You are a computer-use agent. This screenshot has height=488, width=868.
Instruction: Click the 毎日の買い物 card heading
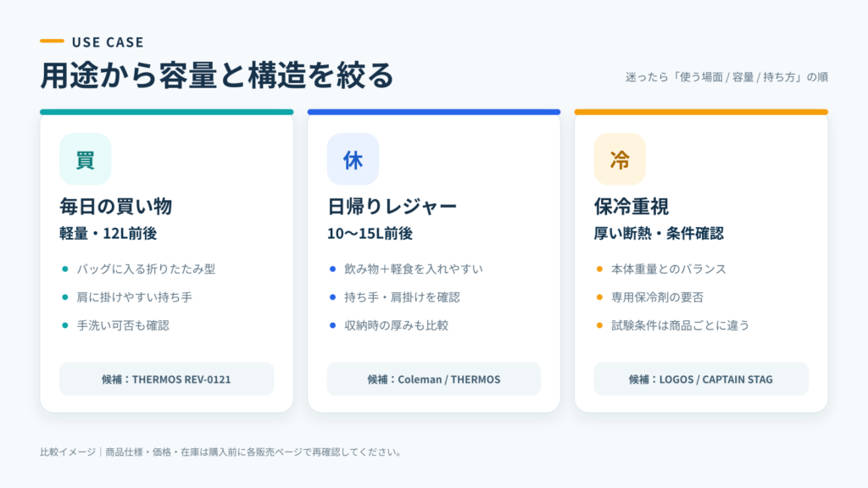pyautogui.click(x=115, y=207)
